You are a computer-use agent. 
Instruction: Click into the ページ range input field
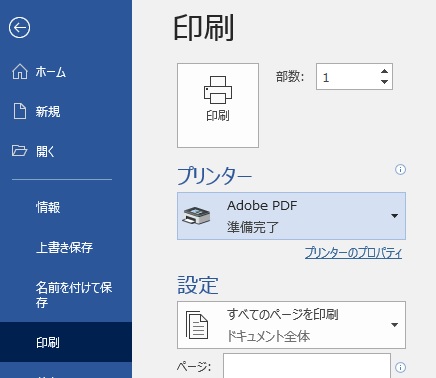[307, 366]
